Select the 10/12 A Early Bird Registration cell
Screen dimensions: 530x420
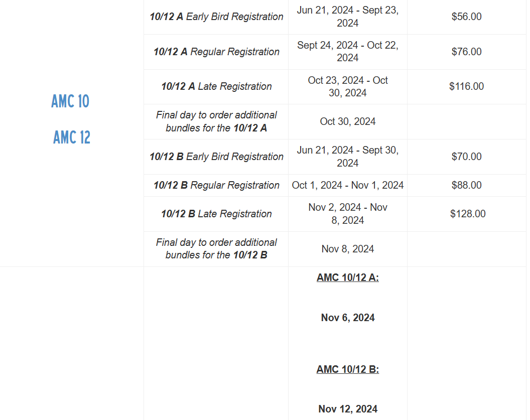point(216,17)
